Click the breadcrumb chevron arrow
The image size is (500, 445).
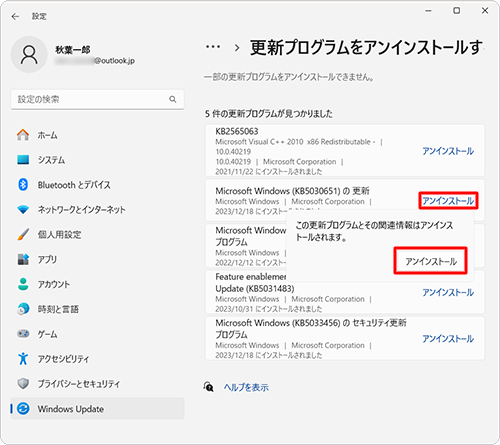point(237,48)
